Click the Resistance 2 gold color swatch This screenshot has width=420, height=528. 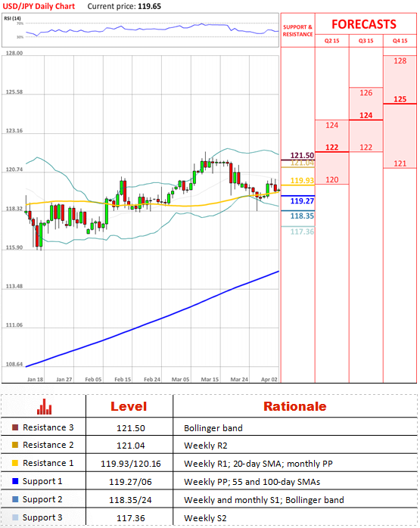(15, 445)
